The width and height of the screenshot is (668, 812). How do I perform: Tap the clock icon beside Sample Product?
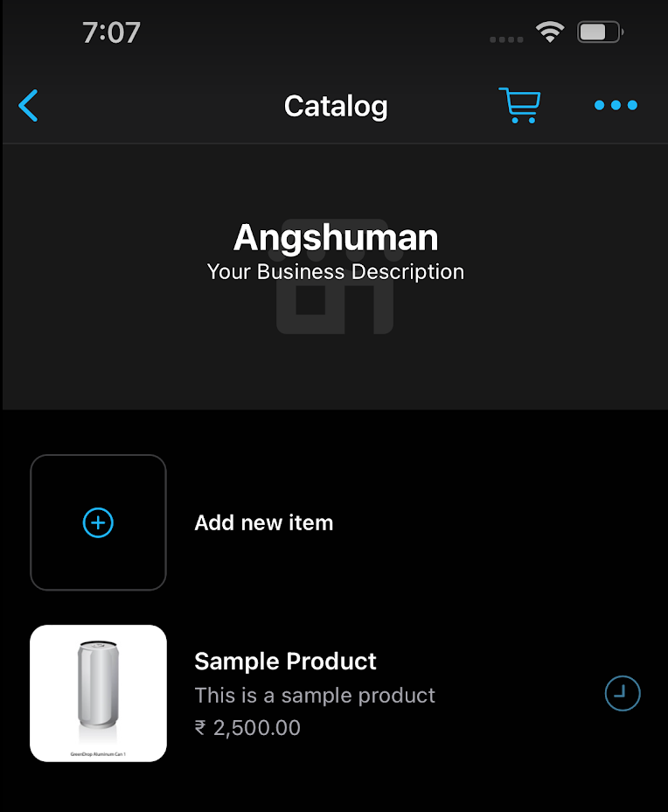click(623, 694)
